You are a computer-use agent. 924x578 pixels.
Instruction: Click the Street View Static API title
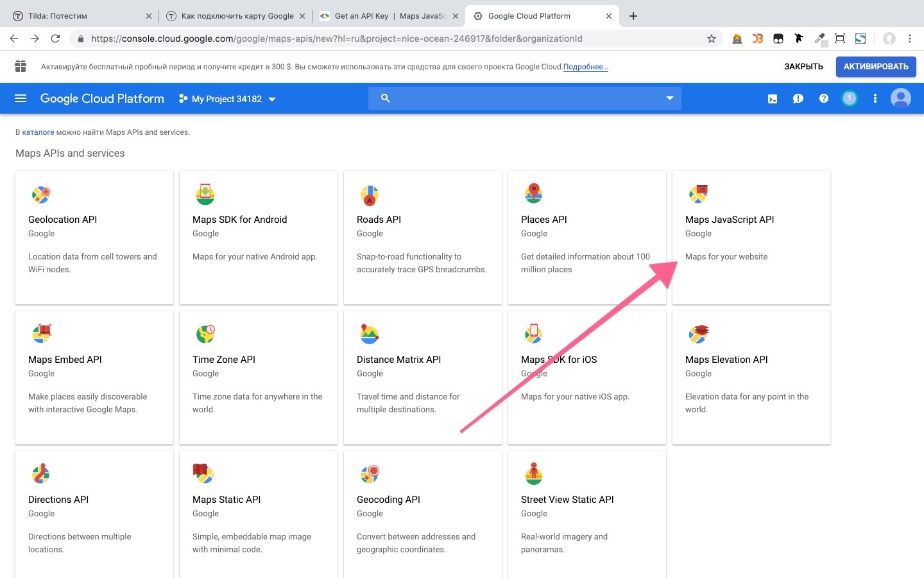pyautogui.click(x=567, y=500)
